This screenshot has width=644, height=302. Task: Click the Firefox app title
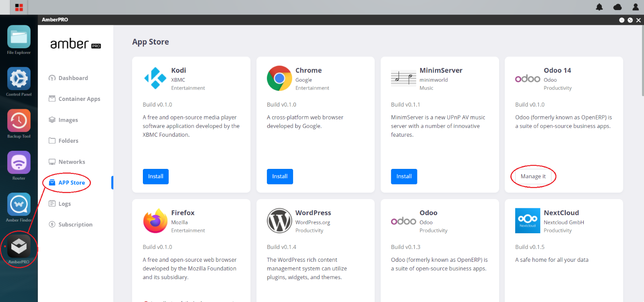[x=183, y=213]
